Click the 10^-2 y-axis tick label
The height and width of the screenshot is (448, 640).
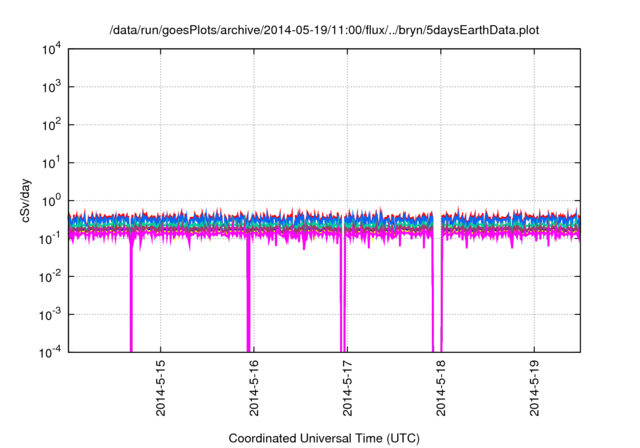[x=51, y=277]
